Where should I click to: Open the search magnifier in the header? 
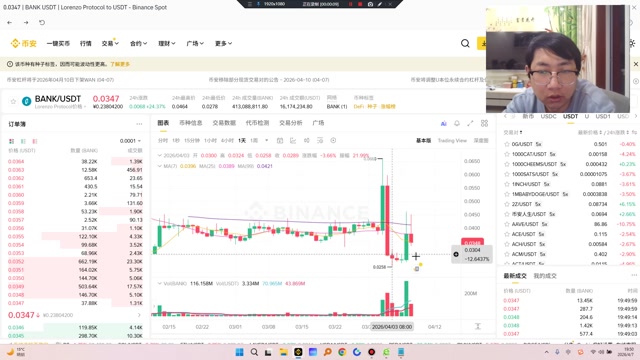tap(465, 43)
